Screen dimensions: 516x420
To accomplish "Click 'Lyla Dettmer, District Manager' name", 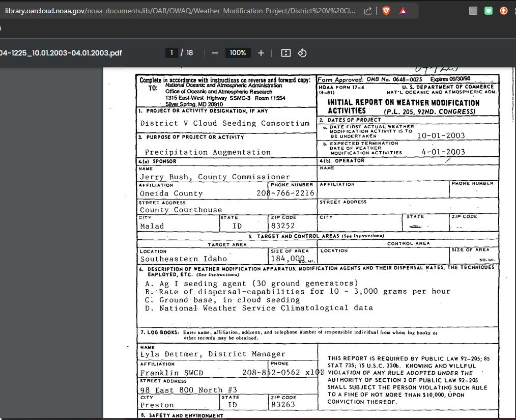I will tap(213, 354).
